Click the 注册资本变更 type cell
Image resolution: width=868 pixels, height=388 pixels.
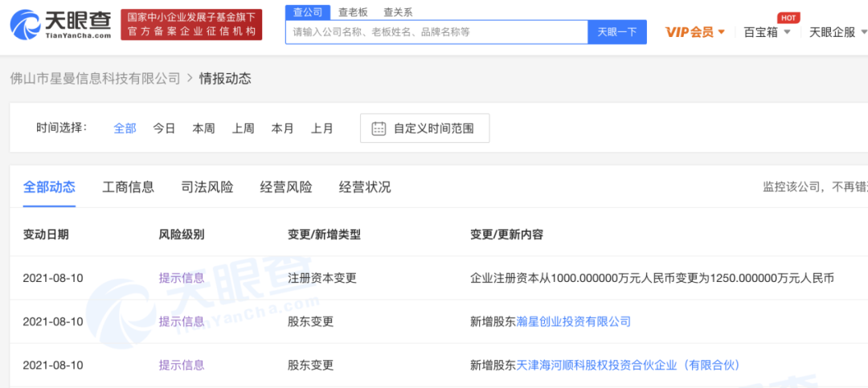pos(322,278)
